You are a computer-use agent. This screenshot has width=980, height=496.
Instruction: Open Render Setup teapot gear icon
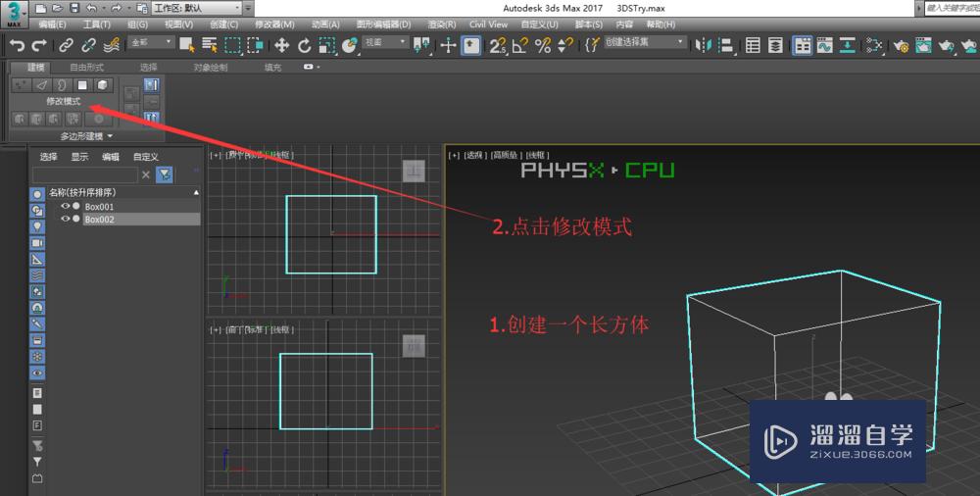901,45
